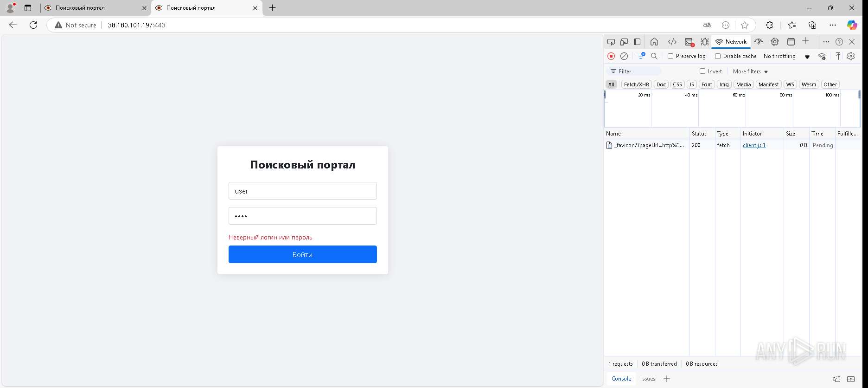Filter requests by Fetch/XHR
Screen dimensions: 868x388
point(637,84)
